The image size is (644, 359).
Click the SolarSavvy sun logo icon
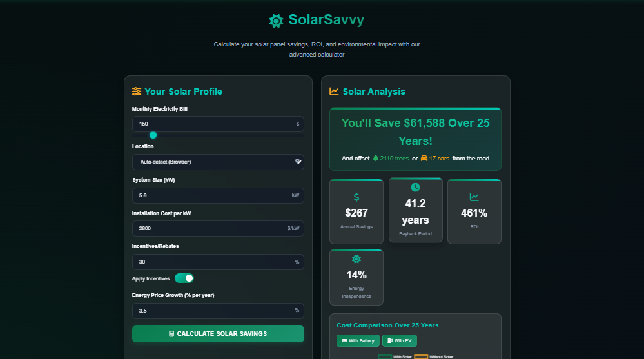tap(276, 21)
